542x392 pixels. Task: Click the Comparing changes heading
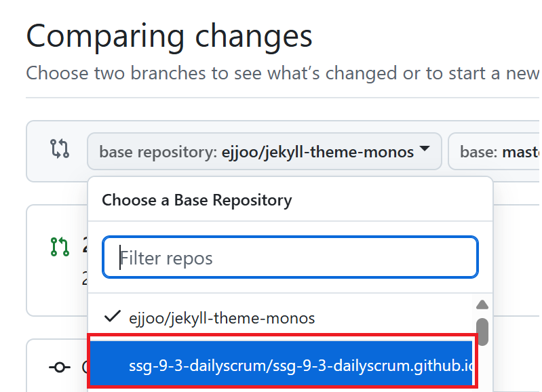click(170, 37)
